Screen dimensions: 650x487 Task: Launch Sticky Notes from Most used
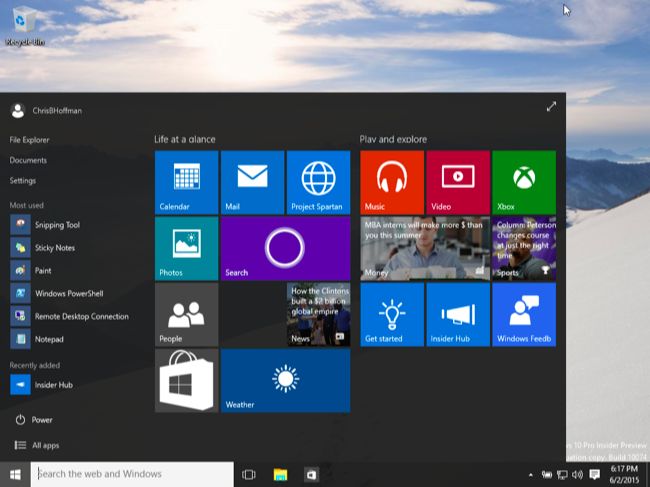(x=43, y=247)
